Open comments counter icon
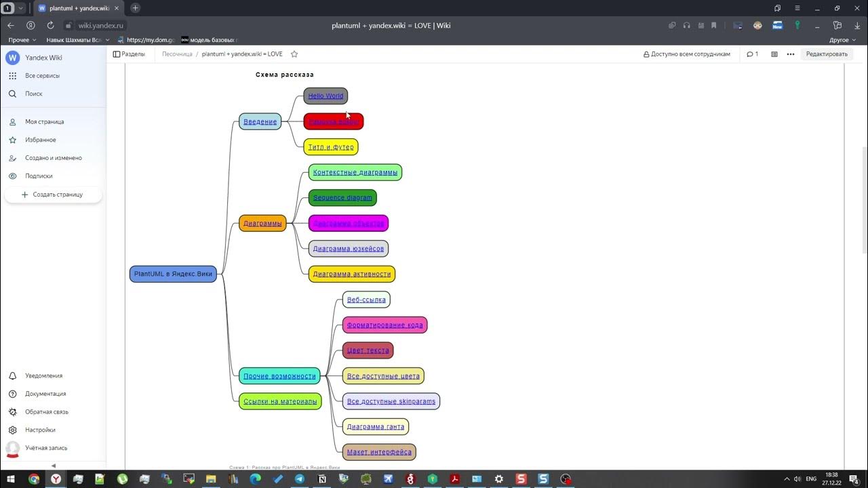Screen dimensions: 868x488 click(x=752, y=54)
